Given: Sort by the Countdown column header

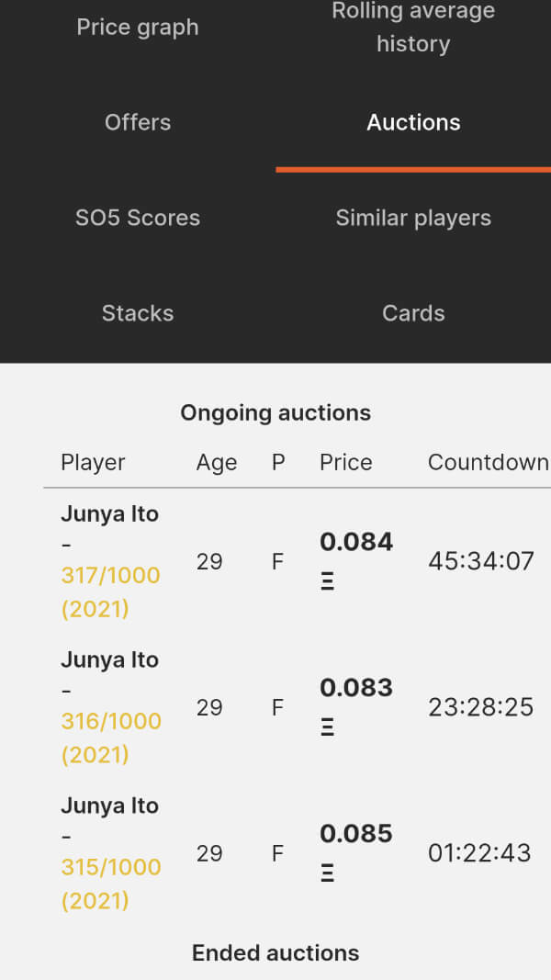Looking at the screenshot, I should (x=488, y=462).
